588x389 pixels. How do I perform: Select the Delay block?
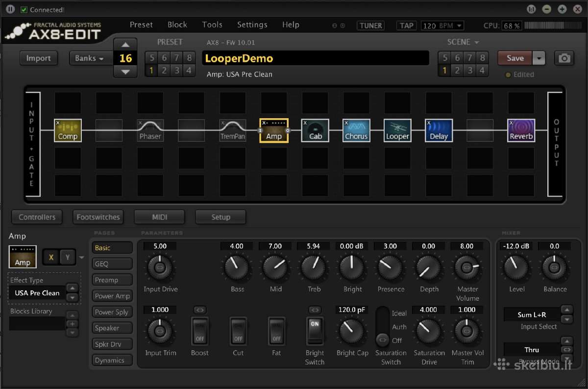coord(439,130)
